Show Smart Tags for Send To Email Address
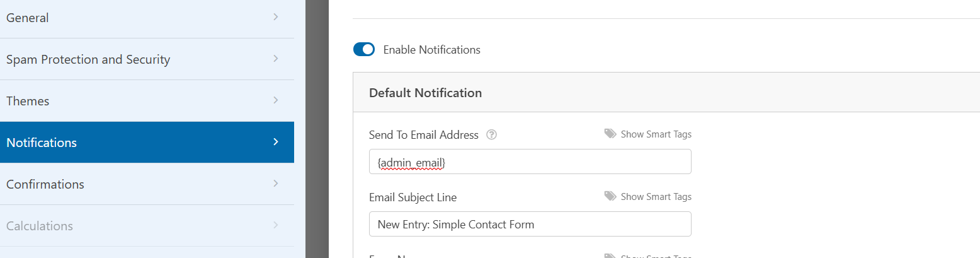Image resolution: width=980 pixels, height=258 pixels. [x=656, y=134]
